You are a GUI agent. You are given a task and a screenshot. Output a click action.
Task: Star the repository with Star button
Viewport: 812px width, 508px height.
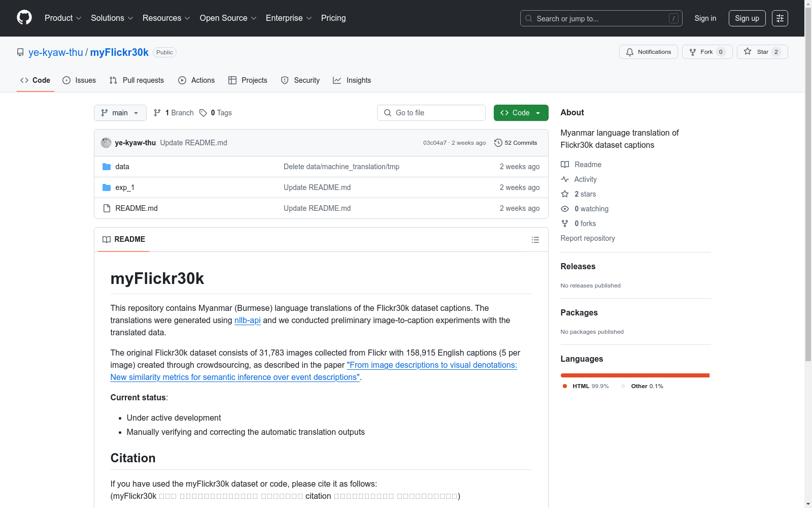point(762,52)
